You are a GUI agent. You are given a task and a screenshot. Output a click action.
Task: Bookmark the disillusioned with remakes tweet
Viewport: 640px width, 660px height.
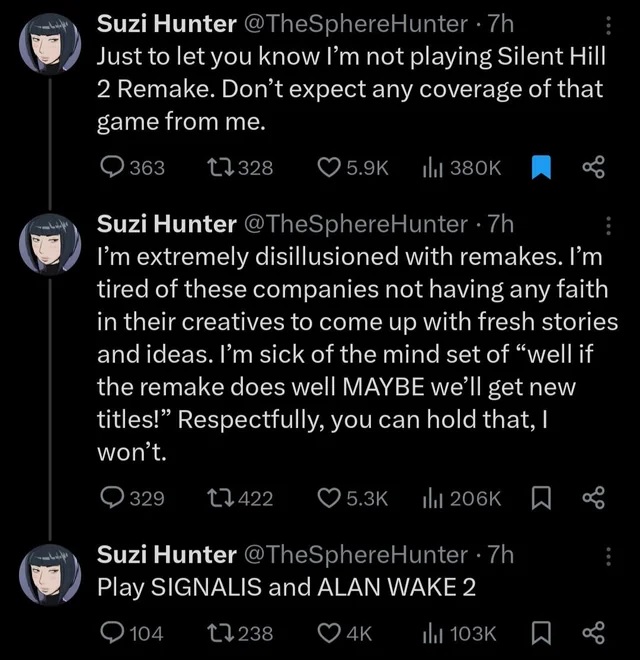[x=541, y=497]
